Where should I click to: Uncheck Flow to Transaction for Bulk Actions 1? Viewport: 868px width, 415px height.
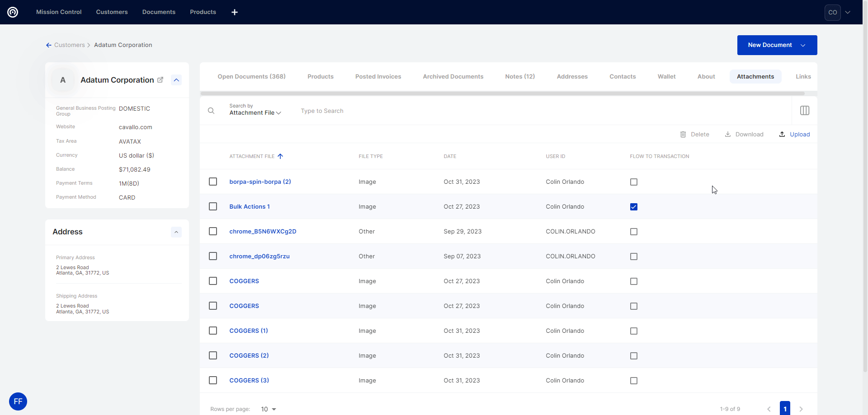[633, 207]
